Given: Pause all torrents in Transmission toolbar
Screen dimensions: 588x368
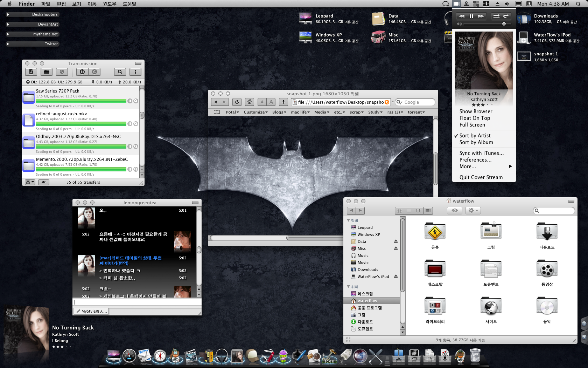Looking at the screenshot, I should tap(82, 72).
